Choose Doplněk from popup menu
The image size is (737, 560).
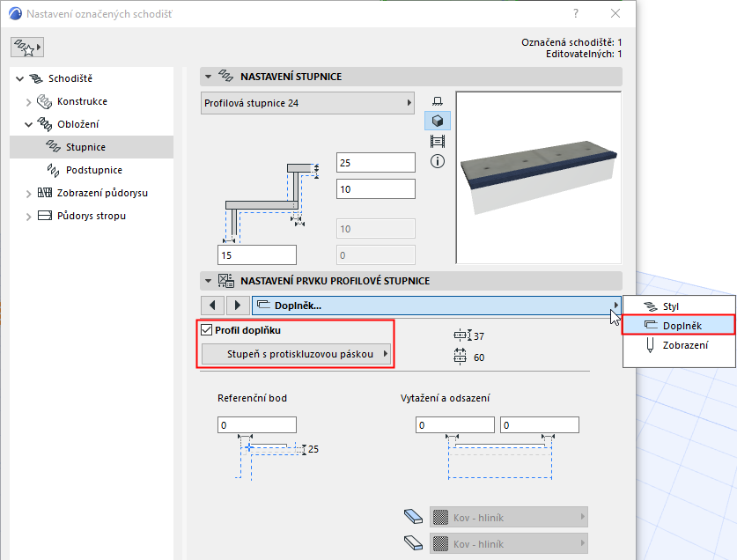pyautogui.click(x=679, y=326)
